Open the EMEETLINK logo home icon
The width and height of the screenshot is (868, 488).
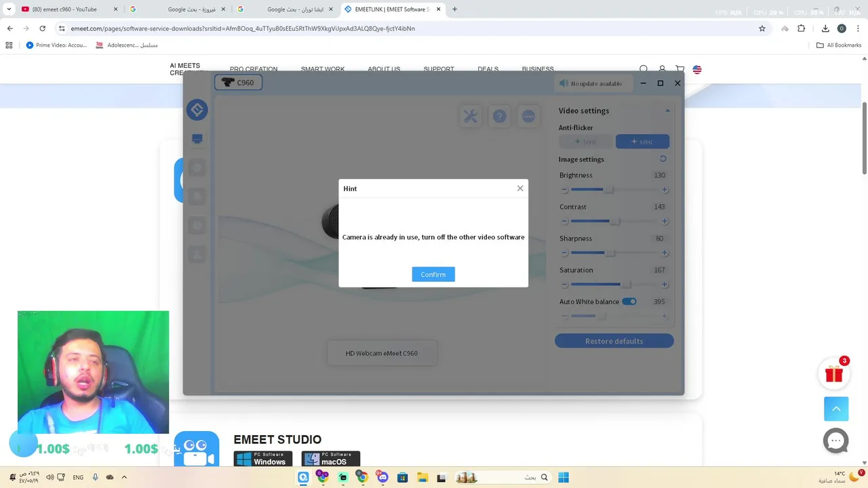point(197,110)
